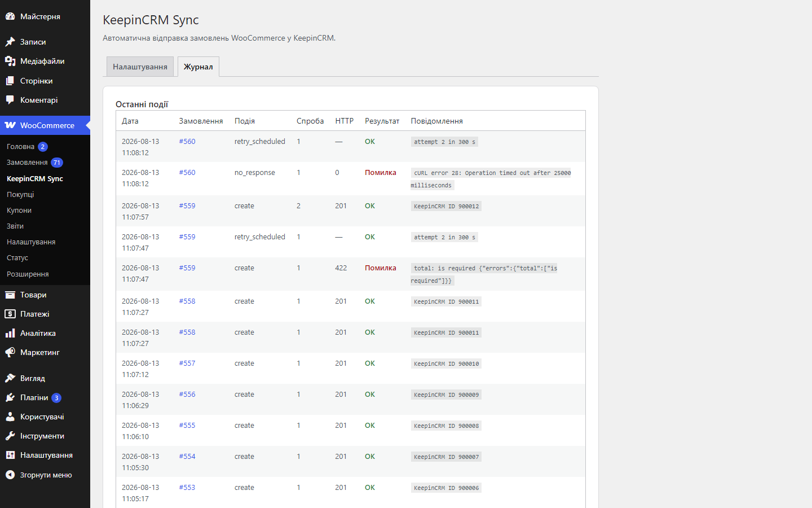Click the Дата column header
Image resolution: width=812 pixels, height=508 pixels.
tap(130, 121)
